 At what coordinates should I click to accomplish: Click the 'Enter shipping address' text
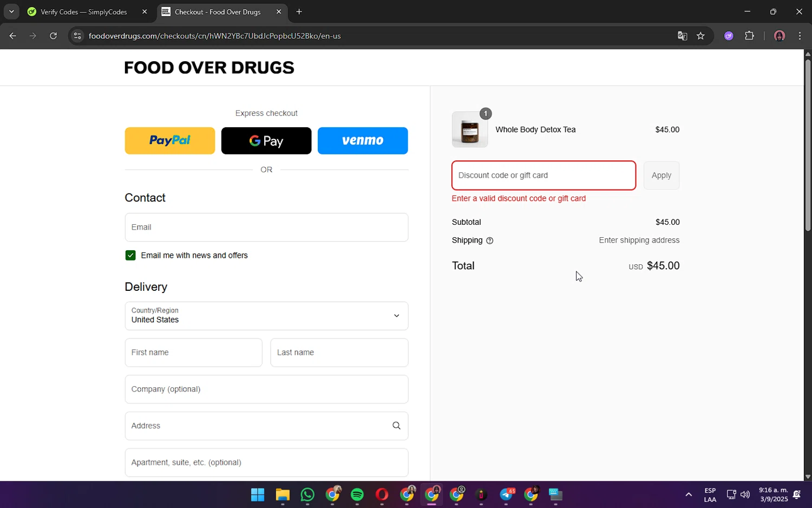pyautogui.click(x=639, y=240)
